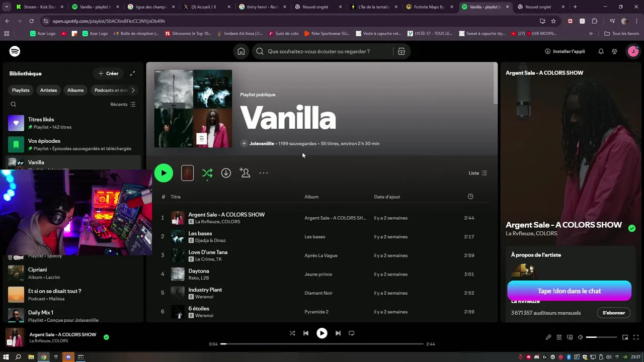Open the user profile avatar

coord(632,51)
